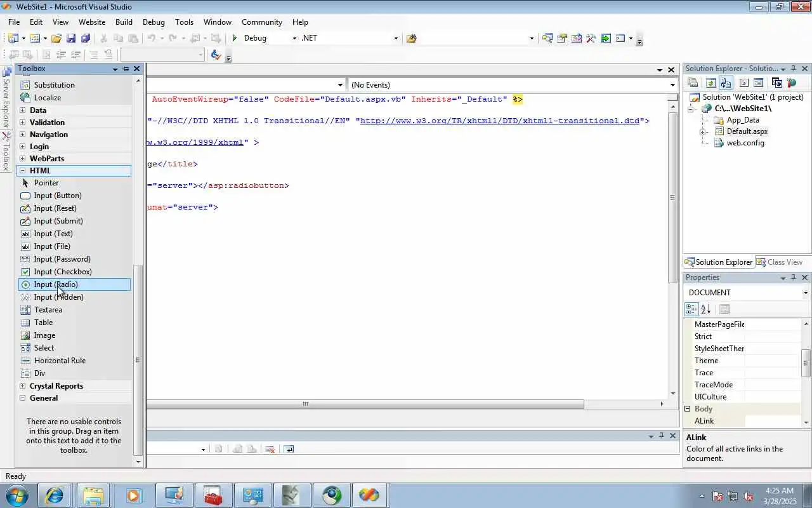This screenshot has height=508, width=812.
Task: Select Textarea control in Toolbox
Action: pos(74,310)
